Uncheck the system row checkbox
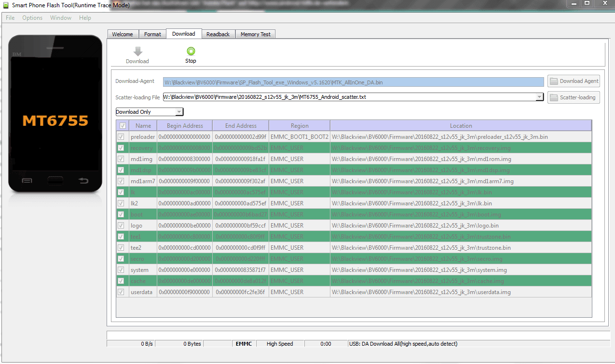Screen dimensions: 615x364 point(121,270)
